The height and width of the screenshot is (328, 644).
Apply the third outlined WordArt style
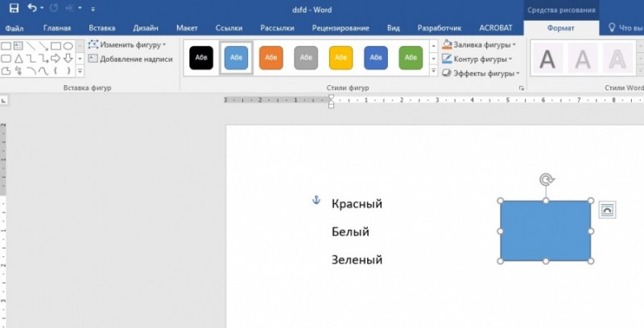(617, 59)
